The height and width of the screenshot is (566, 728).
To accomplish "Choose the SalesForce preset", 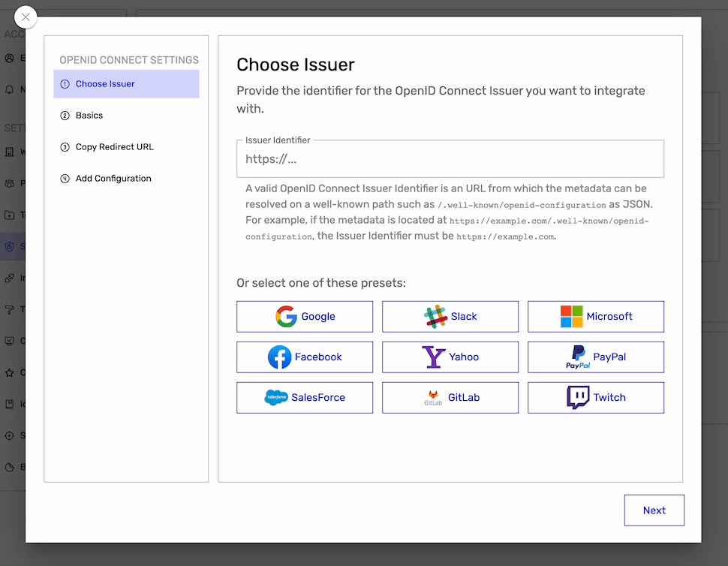I will tap(305, 397).
